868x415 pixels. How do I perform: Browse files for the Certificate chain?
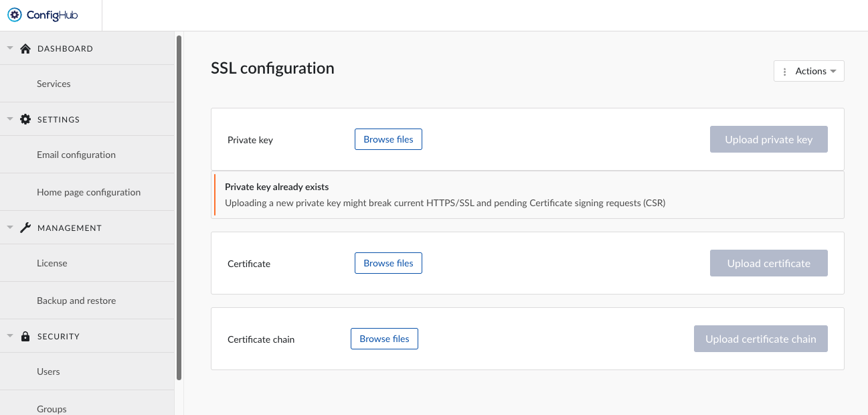[x=384, y=339]
